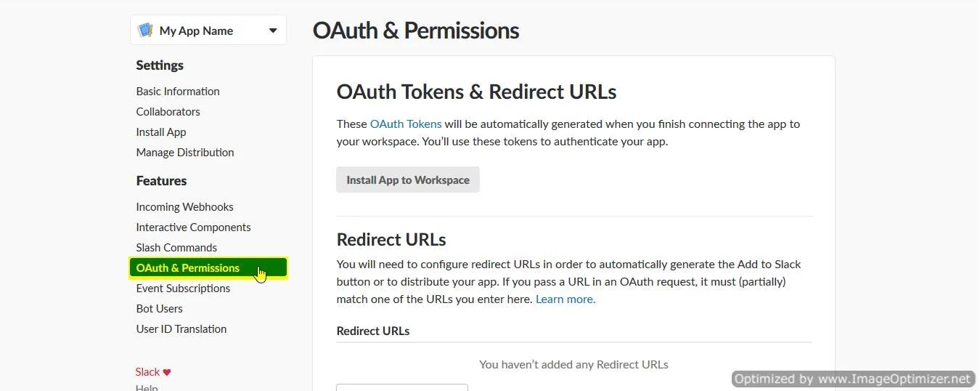The width and height of the screenshot is (980, 391).
Task: Go to Event Subscriptions
Action: coord(183,289)
